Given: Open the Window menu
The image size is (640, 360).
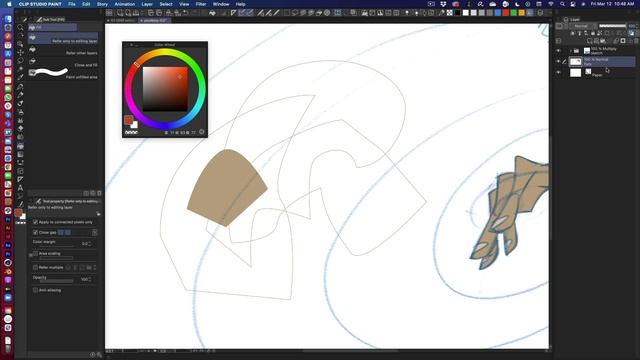Looking at the screenshot, I should point(221,4).
